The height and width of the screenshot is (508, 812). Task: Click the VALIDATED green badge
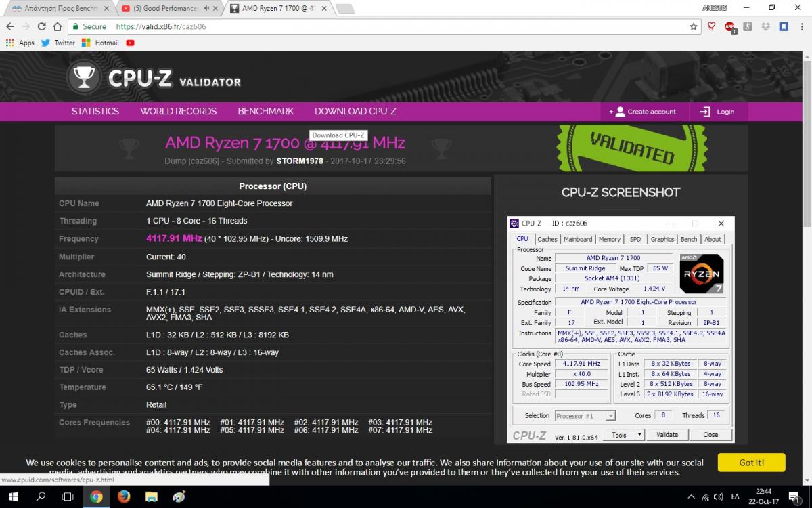pos(632,149)
